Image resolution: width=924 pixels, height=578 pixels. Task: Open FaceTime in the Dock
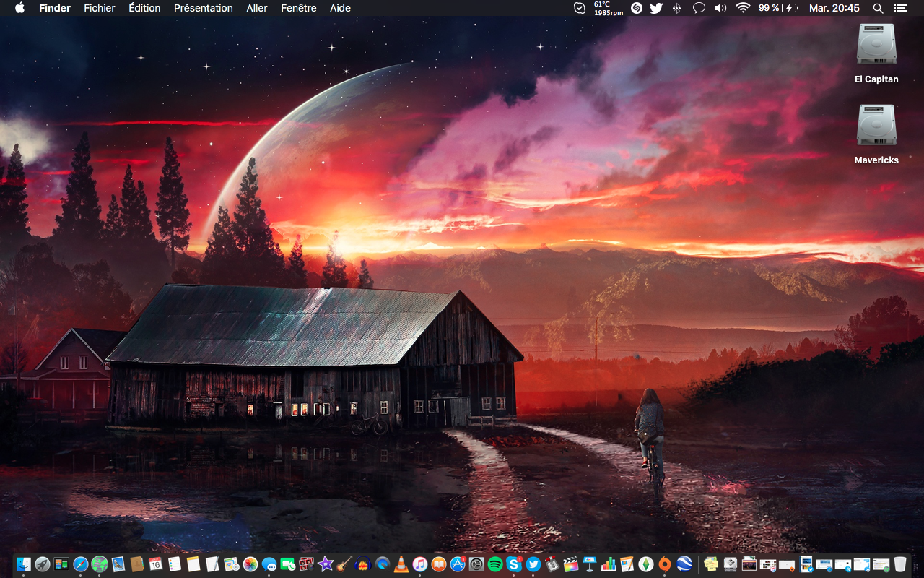point(288,564)
